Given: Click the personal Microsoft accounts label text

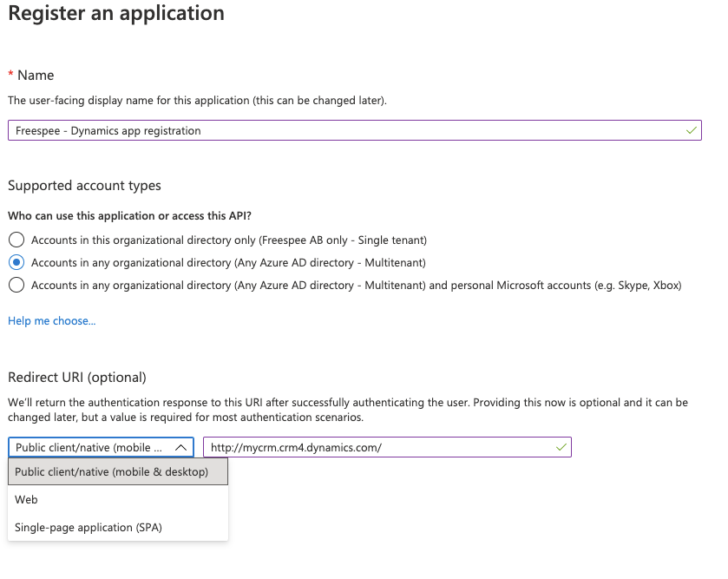Looking at the screenshot, I should coord(356,285).
